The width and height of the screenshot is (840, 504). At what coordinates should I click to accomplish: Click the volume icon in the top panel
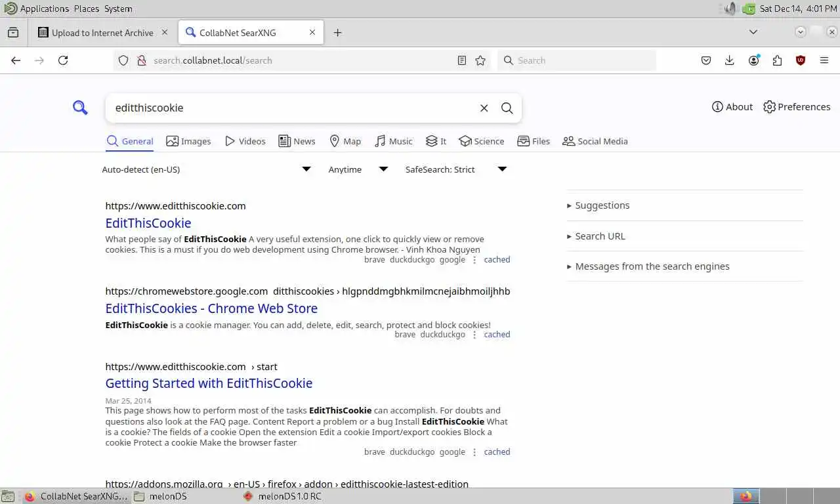click(x=731, y=9)
